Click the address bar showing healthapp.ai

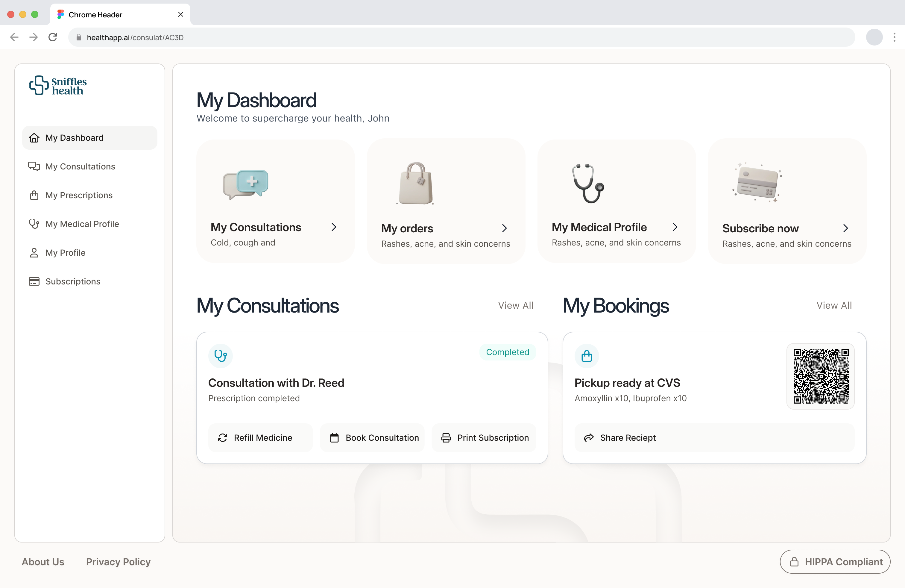pyautogui.click(x=135, y=37)
